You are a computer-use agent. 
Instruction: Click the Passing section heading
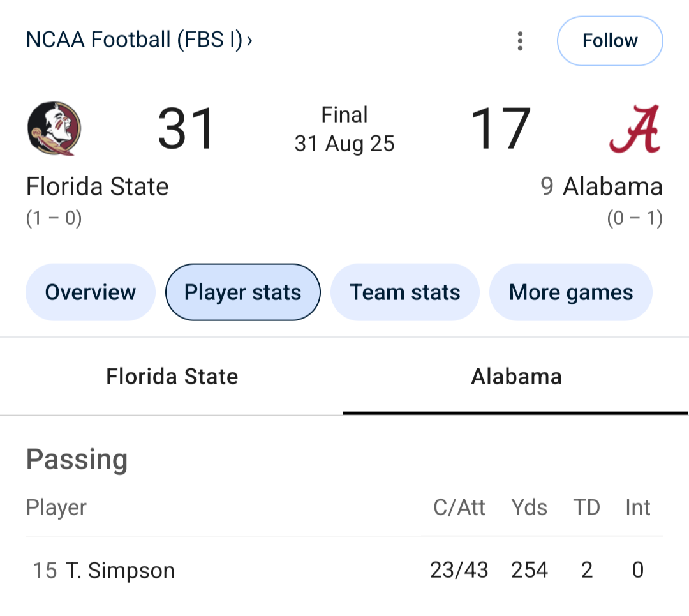(x=77, y=459)
